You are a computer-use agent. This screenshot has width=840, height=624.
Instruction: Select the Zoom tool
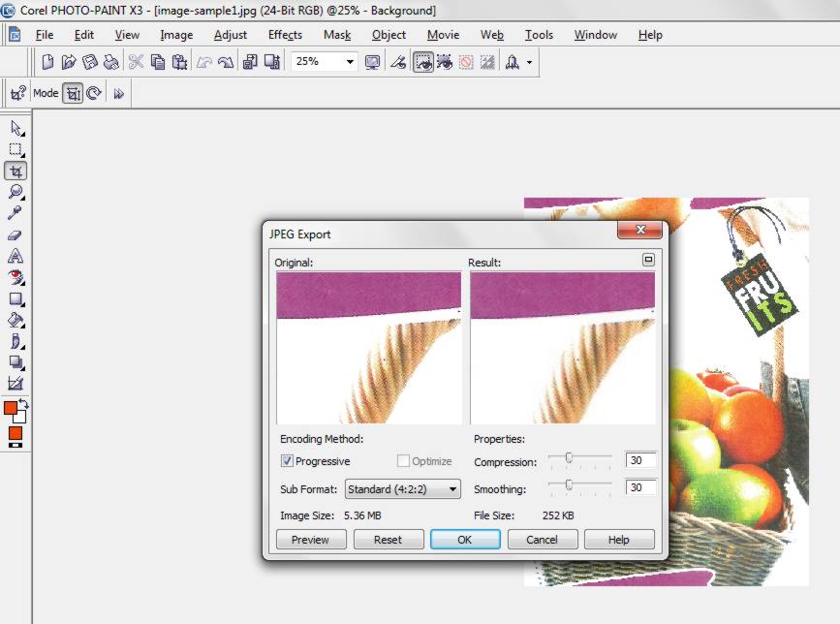14,191
